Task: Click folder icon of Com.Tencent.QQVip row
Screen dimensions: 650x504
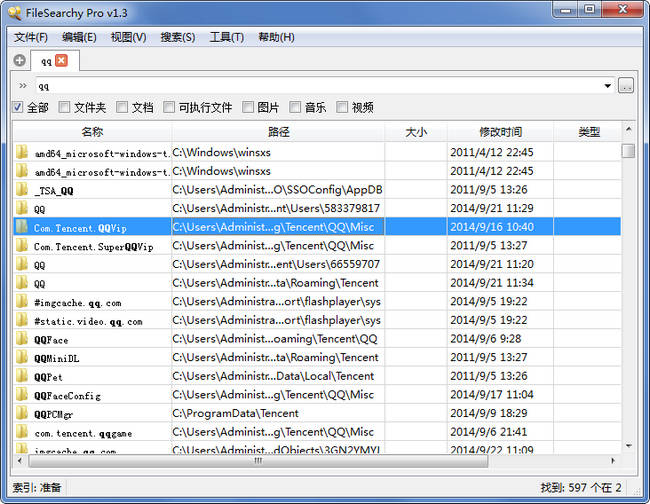Action: click(x=22, y=227)
